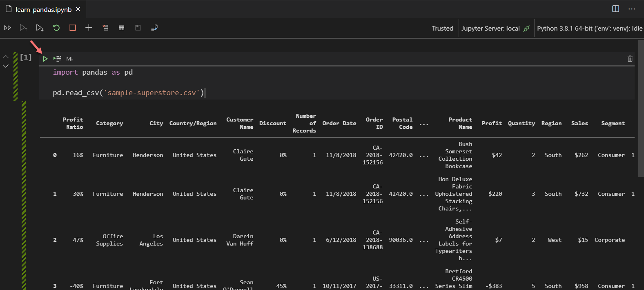The height and width of the screenshot is (290, 644).
Task: Run current cell and cells below
Action: coord(40,28)
